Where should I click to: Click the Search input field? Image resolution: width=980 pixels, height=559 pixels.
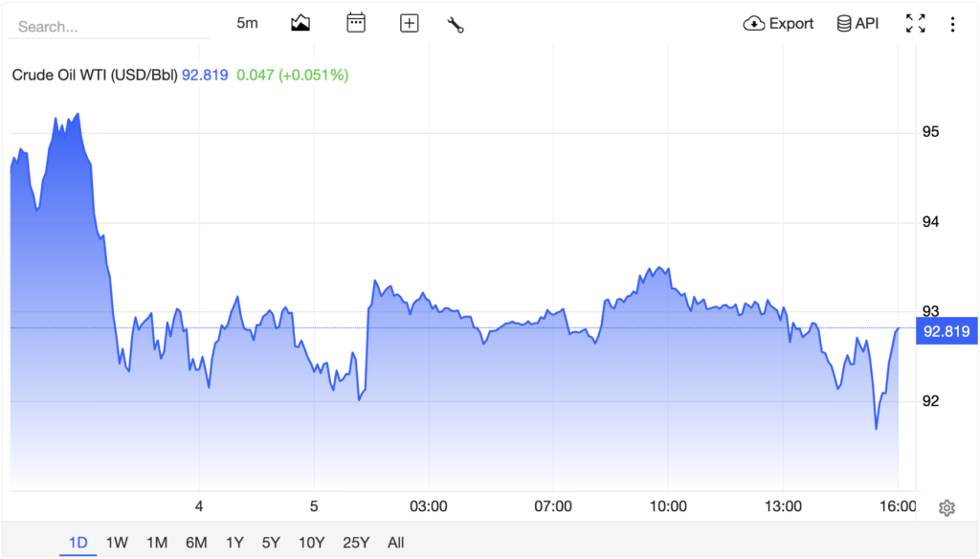[x=109, y=26]
